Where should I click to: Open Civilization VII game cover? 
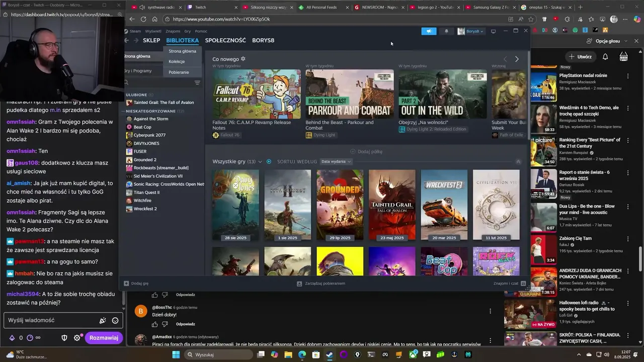point(496,205)
